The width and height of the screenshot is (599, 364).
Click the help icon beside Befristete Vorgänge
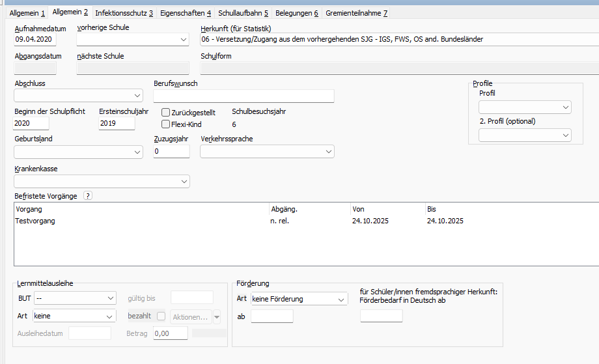click(x=89, y=195)
